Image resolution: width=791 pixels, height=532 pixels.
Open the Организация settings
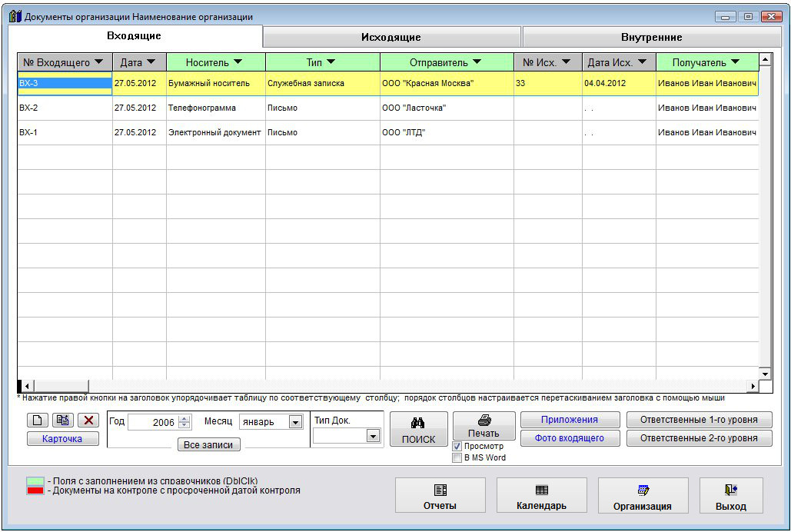(643, 496)
